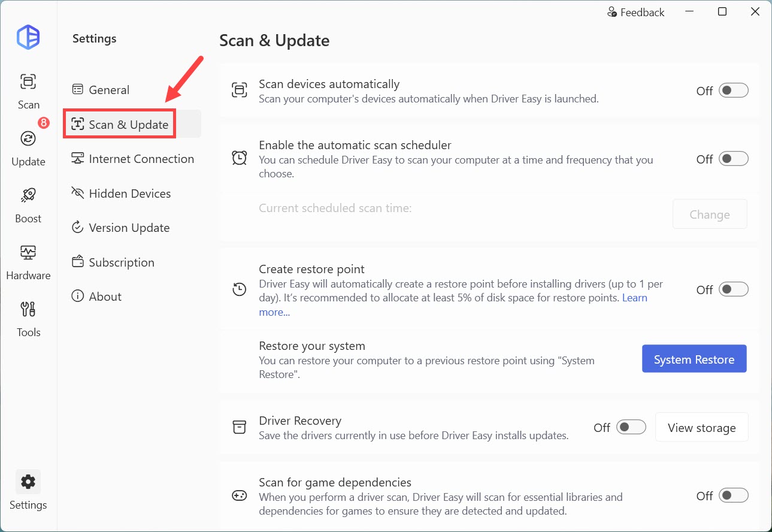772x532 pixels.
Task: Click the gamepad icon for game dependencies
Action: tap(240, 495)
